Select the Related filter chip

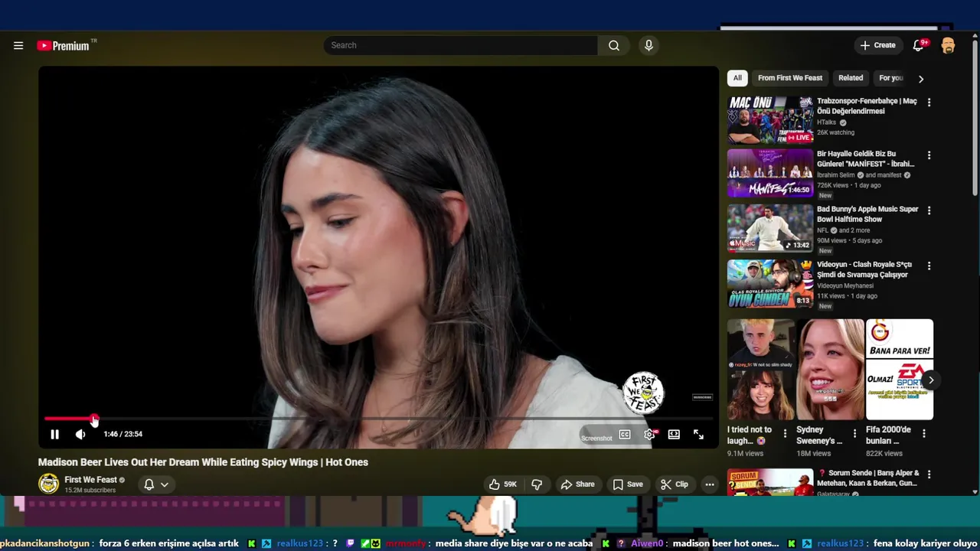click(851, 78)
